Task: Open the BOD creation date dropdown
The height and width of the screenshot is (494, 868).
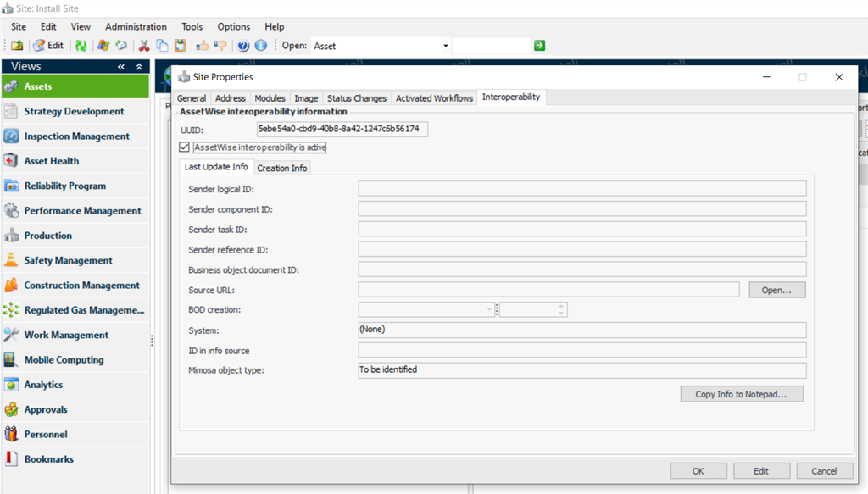Action: point(489,309)
